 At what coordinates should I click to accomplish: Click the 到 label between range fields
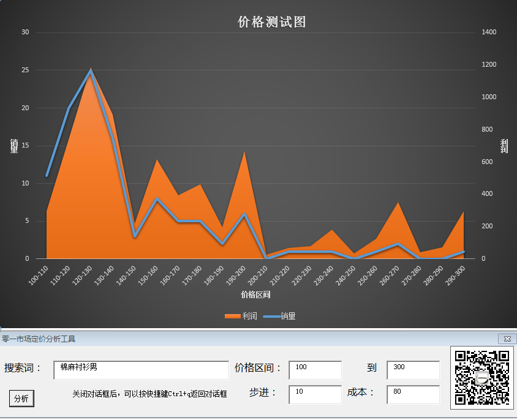372,367
